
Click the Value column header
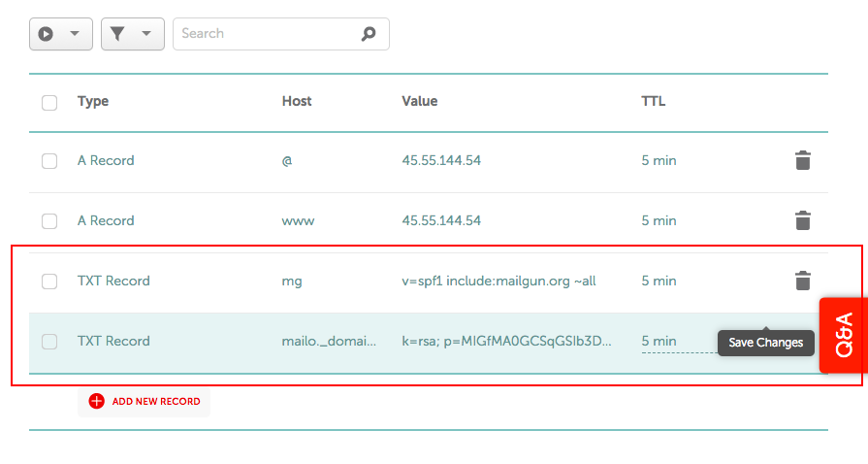pos(420,101)
